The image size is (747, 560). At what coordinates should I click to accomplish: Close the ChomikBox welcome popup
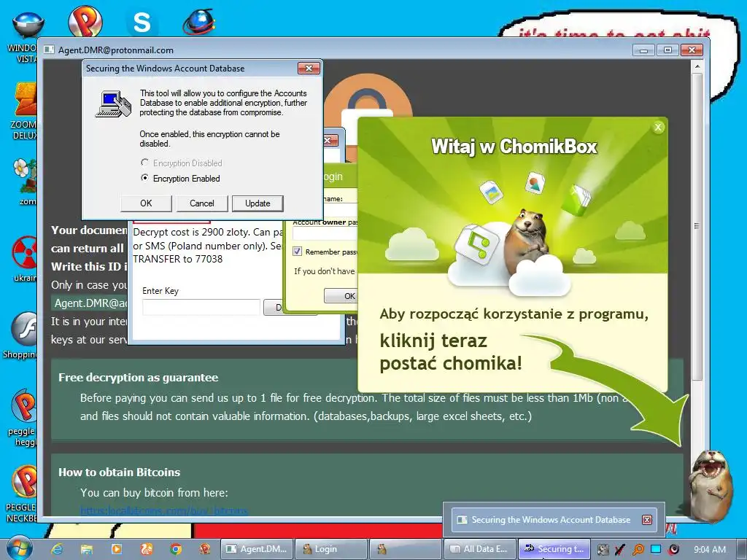(658, 127)
